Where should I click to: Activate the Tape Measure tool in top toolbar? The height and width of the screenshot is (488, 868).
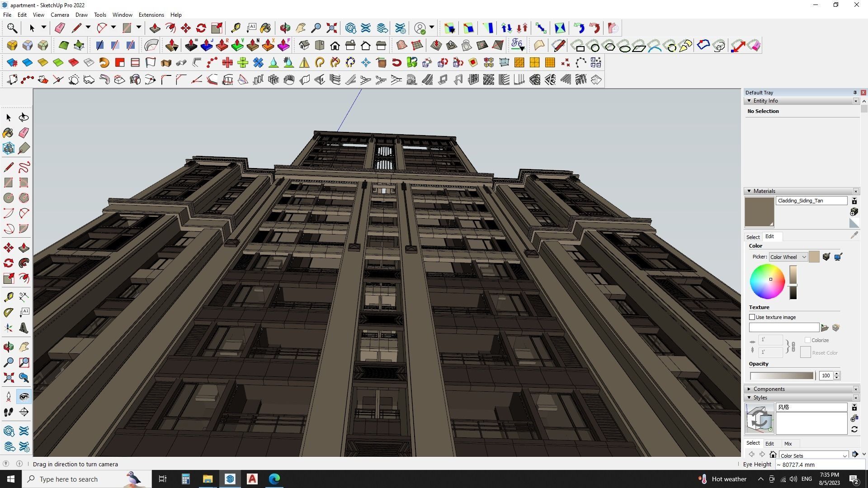[x=236, y=28]
